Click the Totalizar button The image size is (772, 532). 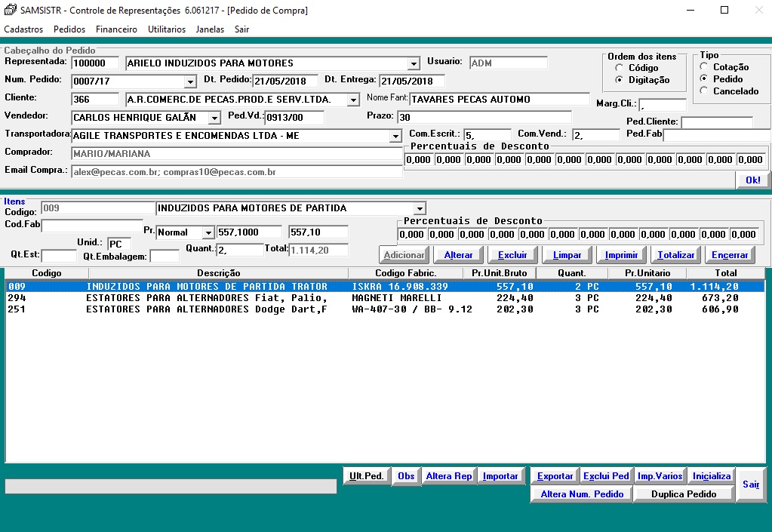click(x=675, y=255)
